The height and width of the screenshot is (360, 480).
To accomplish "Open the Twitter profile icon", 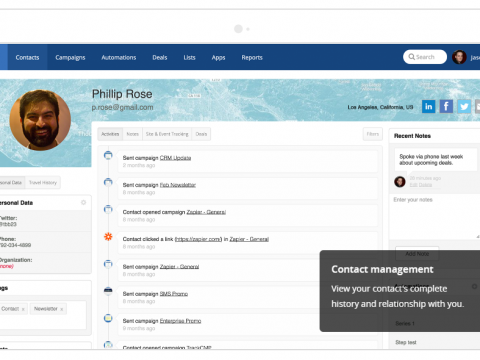I will 464,107.
